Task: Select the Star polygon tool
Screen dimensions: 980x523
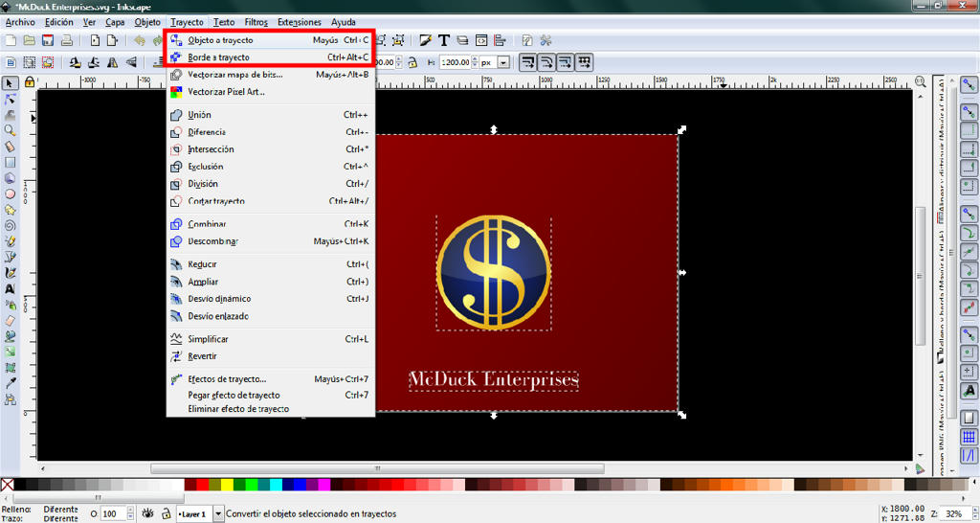Action: 10,210
